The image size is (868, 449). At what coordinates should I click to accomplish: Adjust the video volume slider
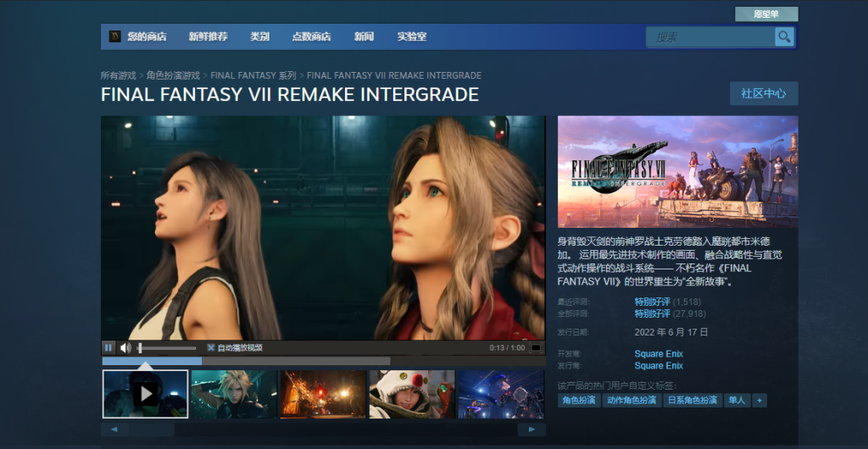click(x=167, y=348)
